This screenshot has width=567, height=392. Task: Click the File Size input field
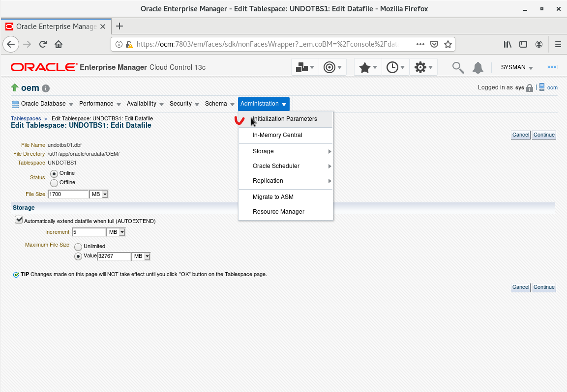pos(68,194)
